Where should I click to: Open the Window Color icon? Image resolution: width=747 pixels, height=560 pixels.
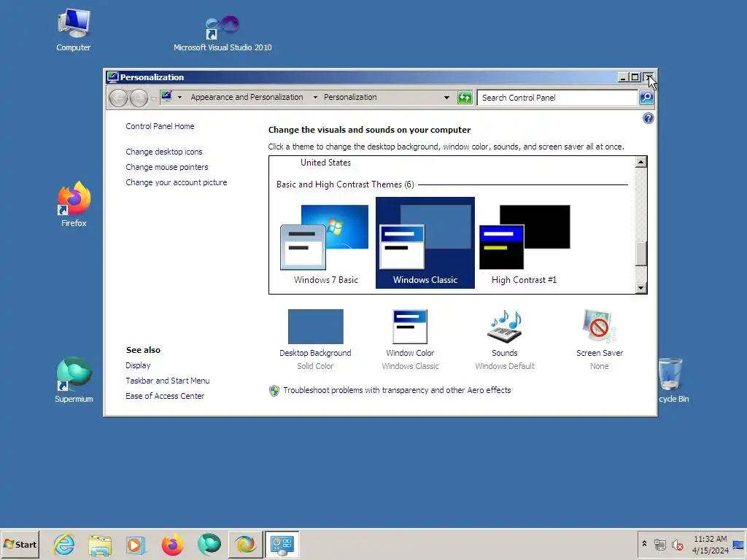click(x=410, y=326)
